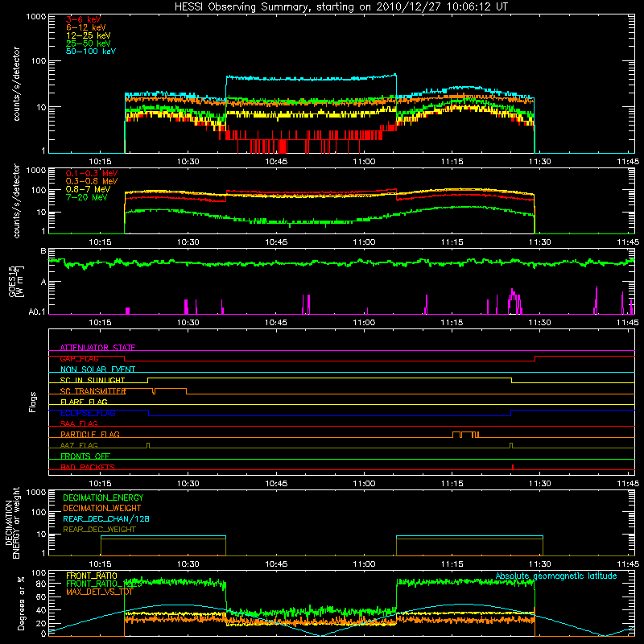The image size is (644, 644).
Task: Click the SAA_FLAG label
Action: (79, 423)
